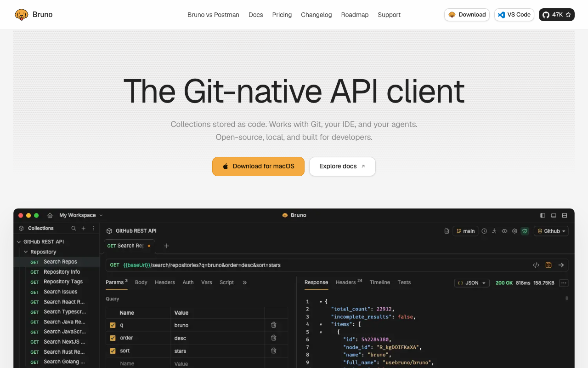Send request with the arrow icon
This screenshot has width=588, height=368.
tap(561, 265)
